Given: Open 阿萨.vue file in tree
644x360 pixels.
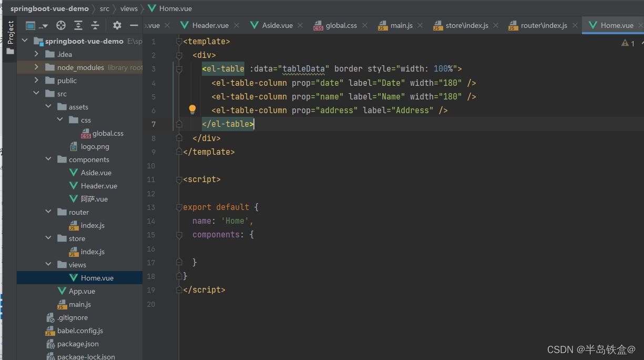Looking at the screenshot, I should click(94, 199).
